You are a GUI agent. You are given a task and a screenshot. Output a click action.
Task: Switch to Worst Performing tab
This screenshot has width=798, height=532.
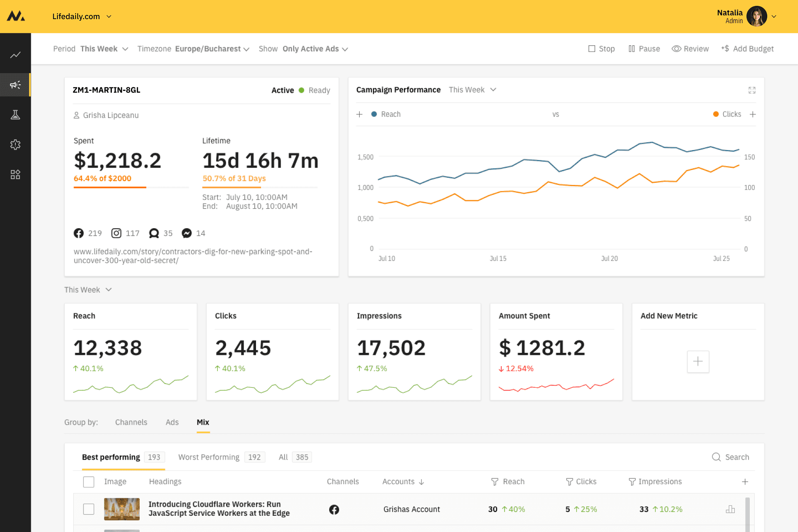pos(209,457)
